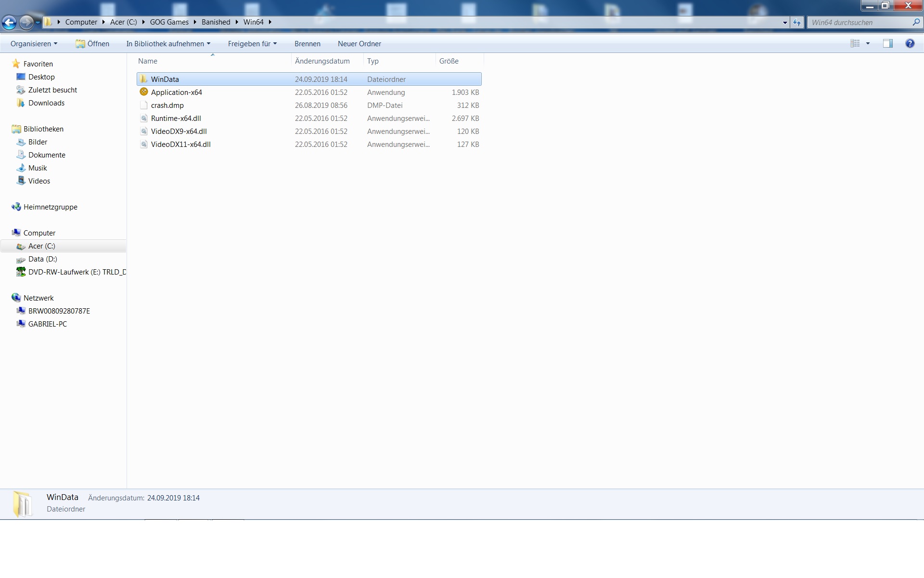Click the large WinData folder in details pane
Viewport: 924px width, 578px height.
tap(22, 504)
